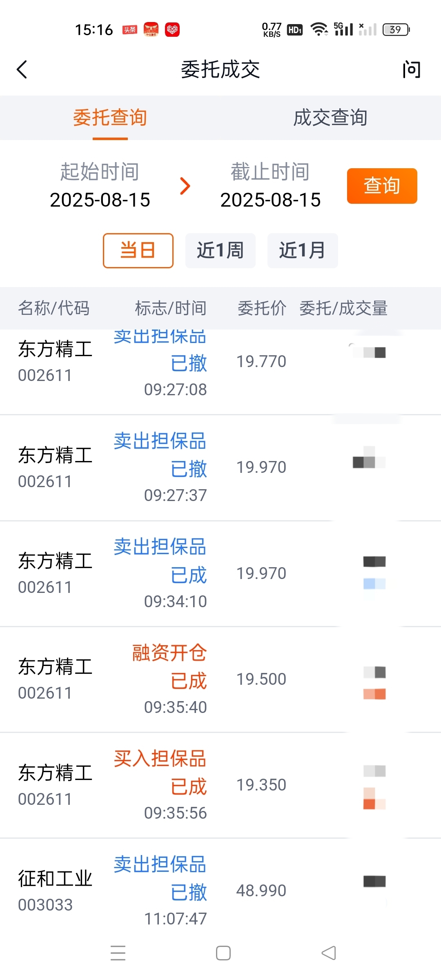Open the 问 help icon

click(x=411, y=69)
